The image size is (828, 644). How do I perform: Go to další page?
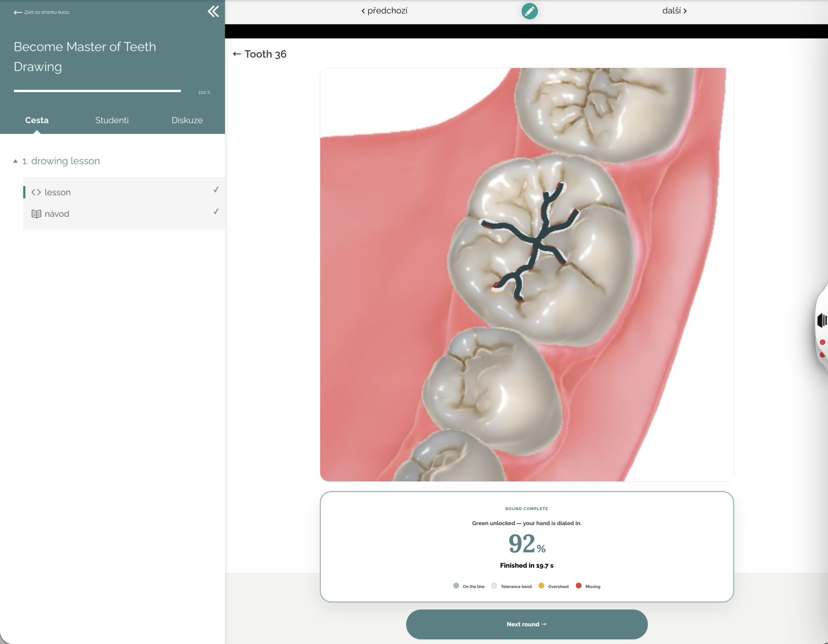click(674, 11)
